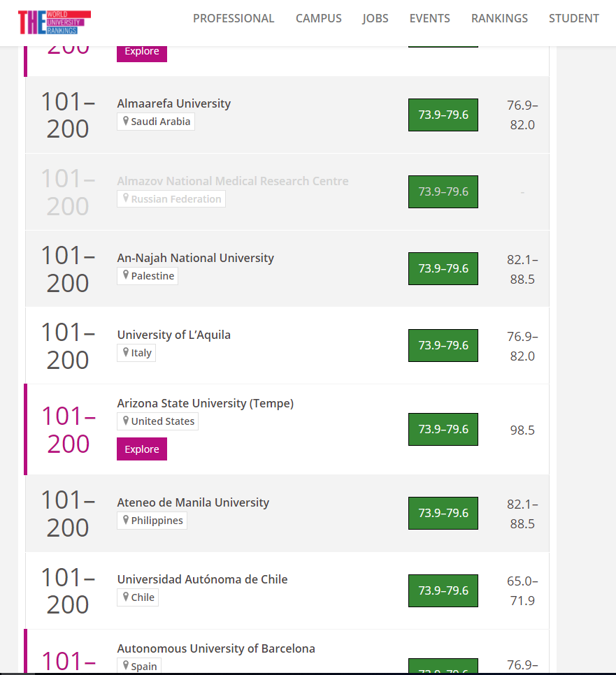Open the Professional menu
616x675 pixels.
click(x=234, y=19)
